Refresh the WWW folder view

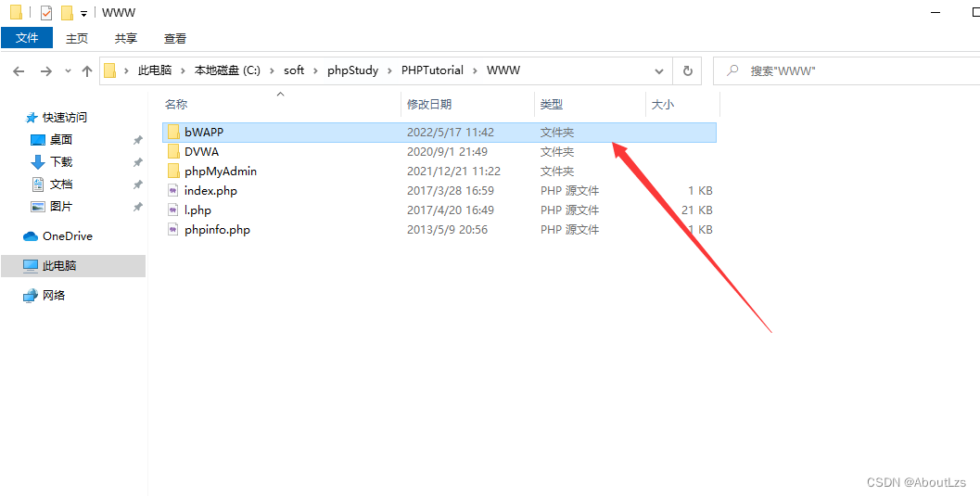click(688, 71)
